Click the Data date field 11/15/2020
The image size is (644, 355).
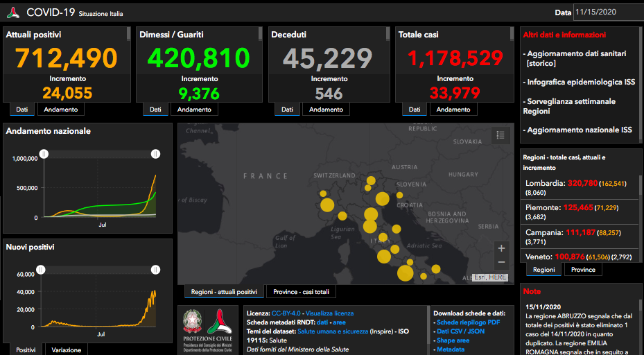[608, 12]
